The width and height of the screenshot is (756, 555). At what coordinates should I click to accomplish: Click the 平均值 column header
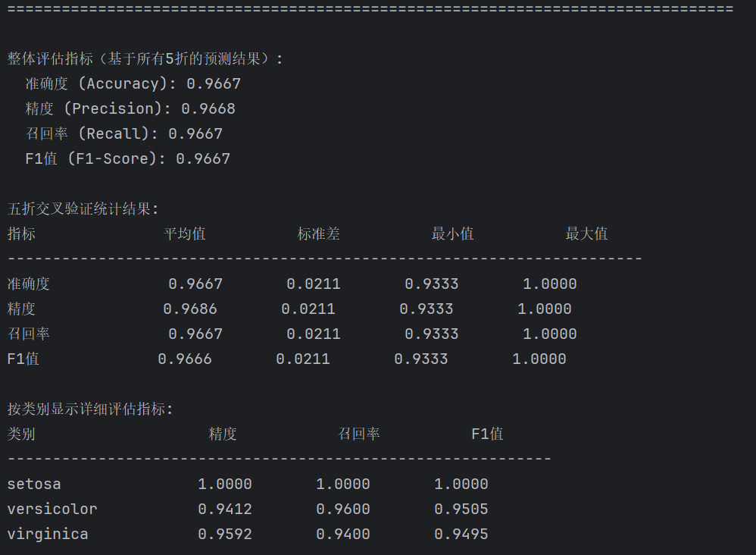pyautogui.click(x=185, y=234)
